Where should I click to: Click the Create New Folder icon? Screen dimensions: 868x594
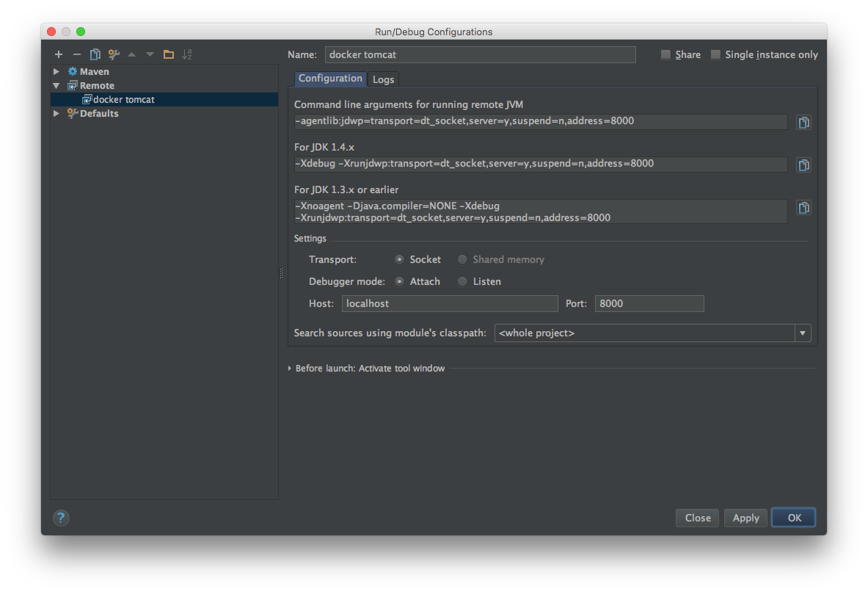[169, 54]
